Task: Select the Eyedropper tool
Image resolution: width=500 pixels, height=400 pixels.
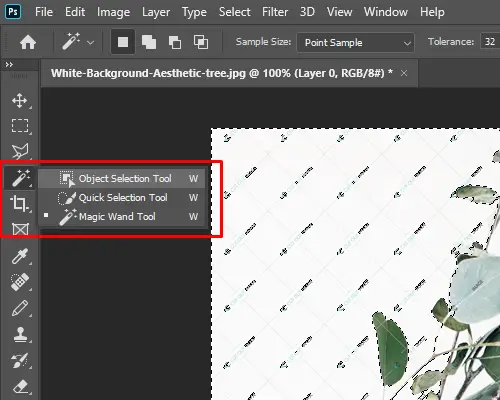Action: (x=20, y=256)
